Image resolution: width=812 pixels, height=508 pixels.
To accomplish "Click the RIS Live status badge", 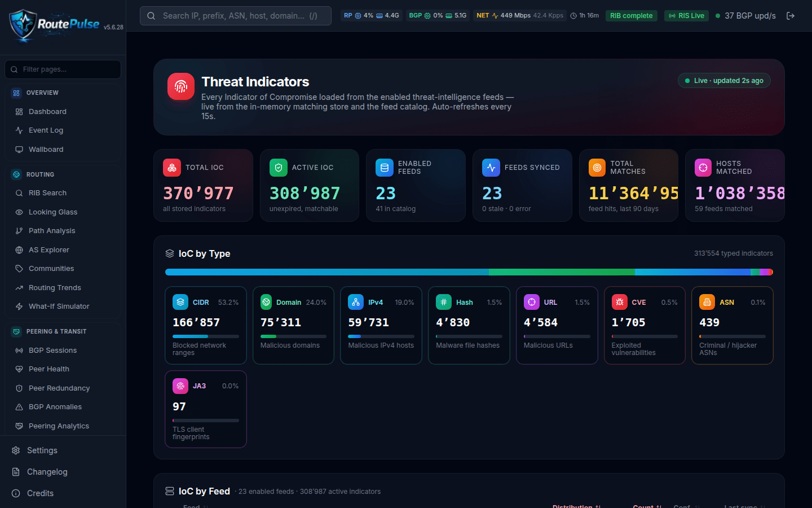I will 686,16.
